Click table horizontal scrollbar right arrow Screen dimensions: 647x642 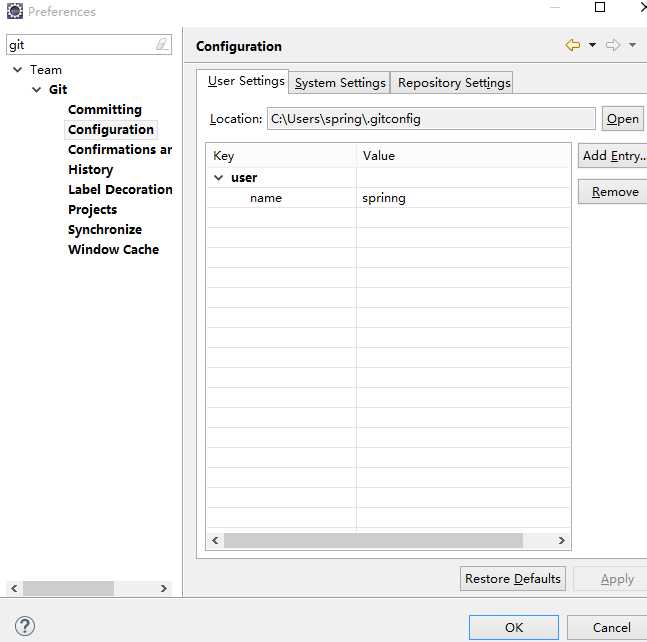click(x=562, y=540)
